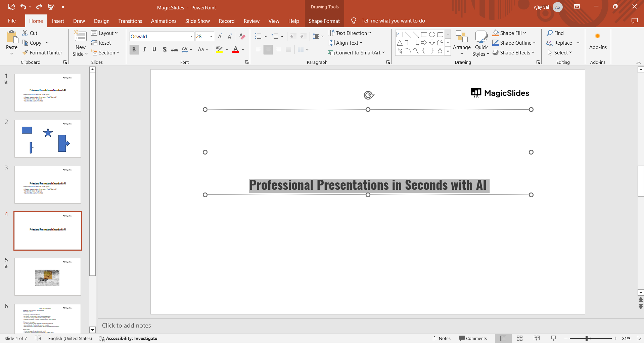
Task: Toggle Underline formatting button
Action: (x=154, y=50)
